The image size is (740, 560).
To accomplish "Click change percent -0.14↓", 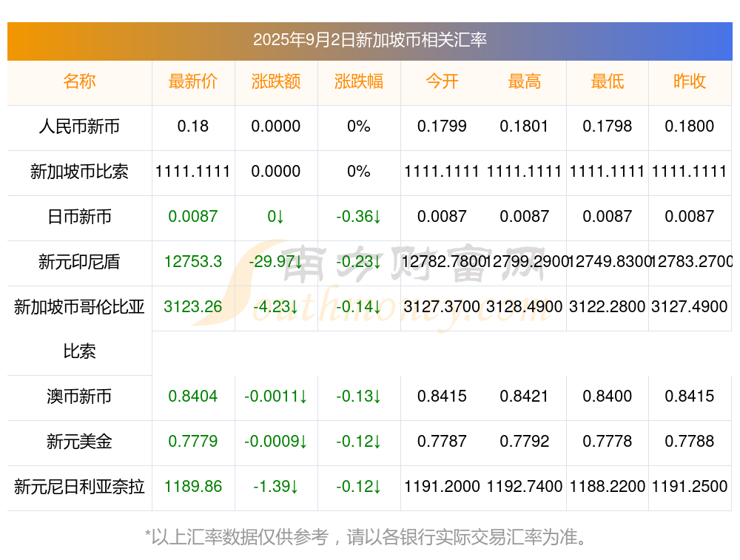I will coord(359,307).
